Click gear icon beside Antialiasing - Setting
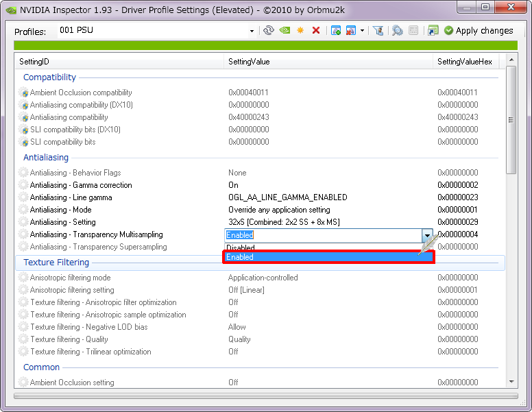 point(23,222)
